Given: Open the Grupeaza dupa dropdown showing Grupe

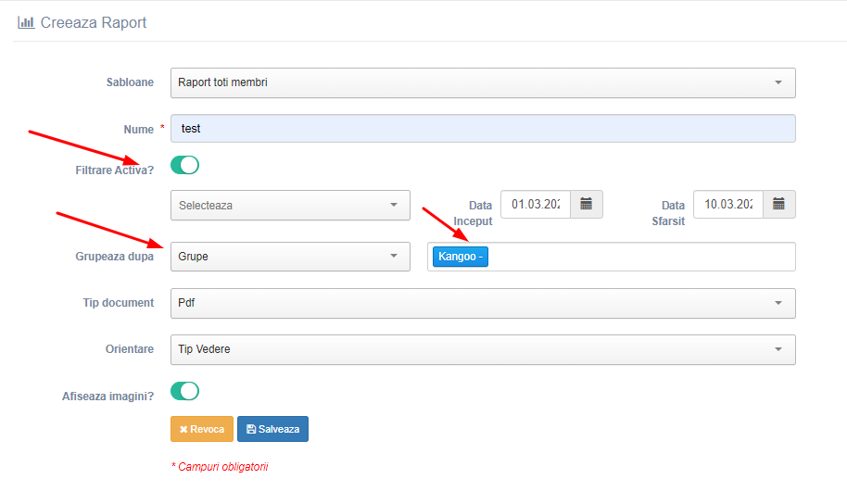Looking at the screenshot, I should click(290, 257).
